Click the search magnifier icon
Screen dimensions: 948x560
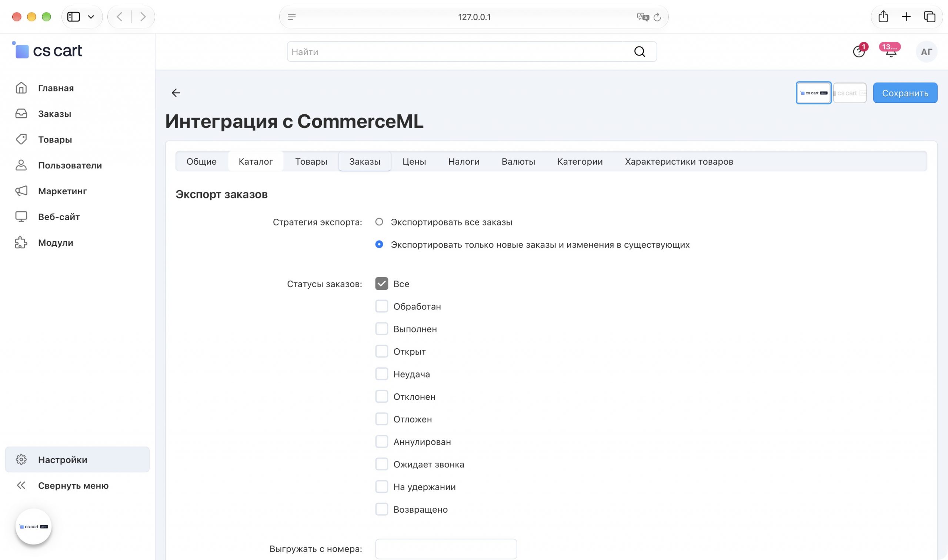point(640,52)
